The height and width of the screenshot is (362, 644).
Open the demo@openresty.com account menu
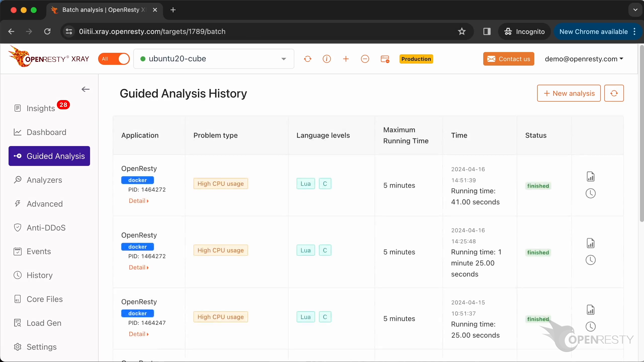click(584, 59)
